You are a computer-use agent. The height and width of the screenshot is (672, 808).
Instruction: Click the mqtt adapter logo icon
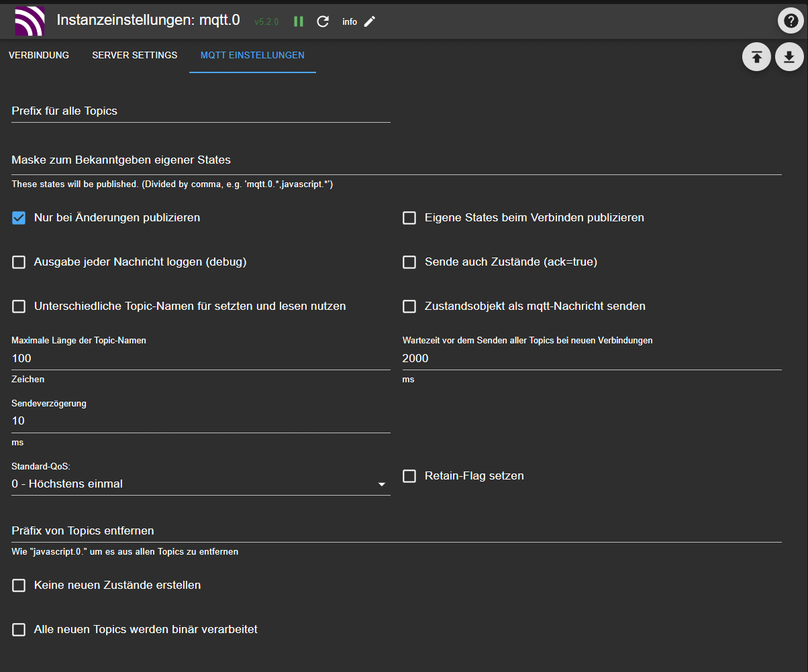pos(29,21)
